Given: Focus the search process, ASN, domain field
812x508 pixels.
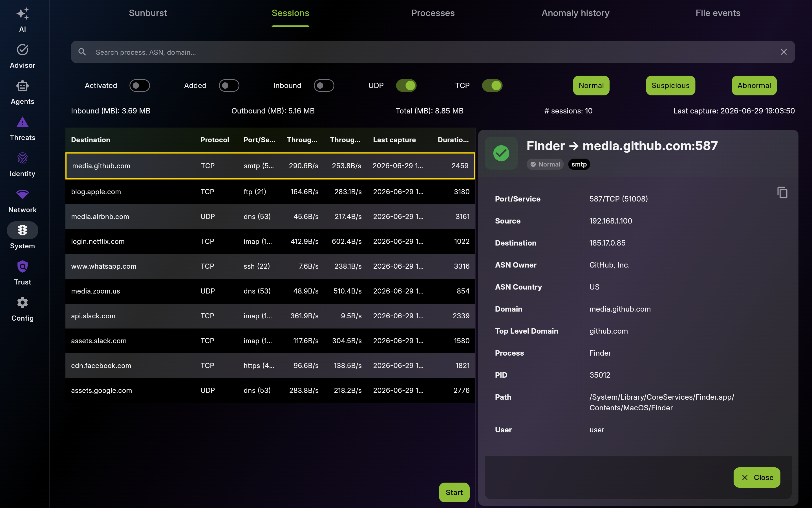Looking at the screenshot, I should point(433,52).
